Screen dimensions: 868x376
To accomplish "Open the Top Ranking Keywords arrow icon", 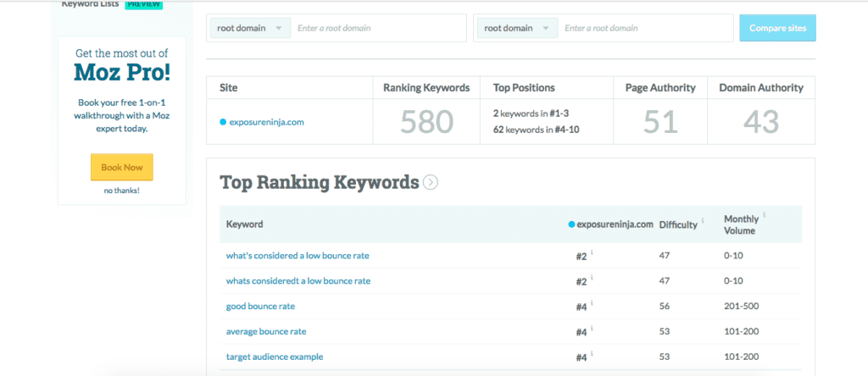I will [430, 182].
